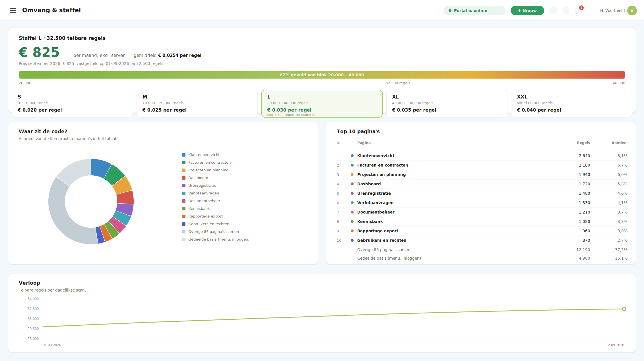
Task: Click the Facturen en contracten legend swatch
Action: click(184, 163)
